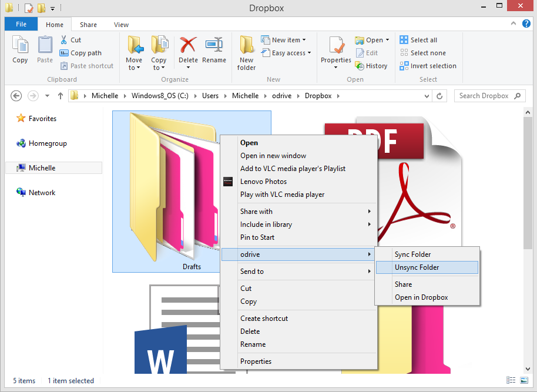
Task: Go up one folder level arrow
Action: (61, 96)
